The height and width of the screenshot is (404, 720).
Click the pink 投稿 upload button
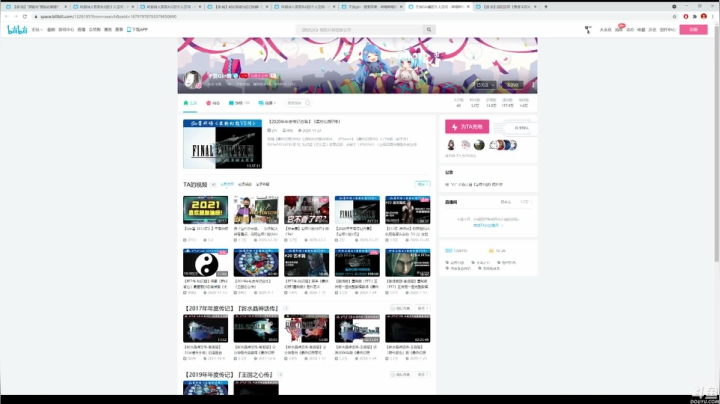pos(693,29)
